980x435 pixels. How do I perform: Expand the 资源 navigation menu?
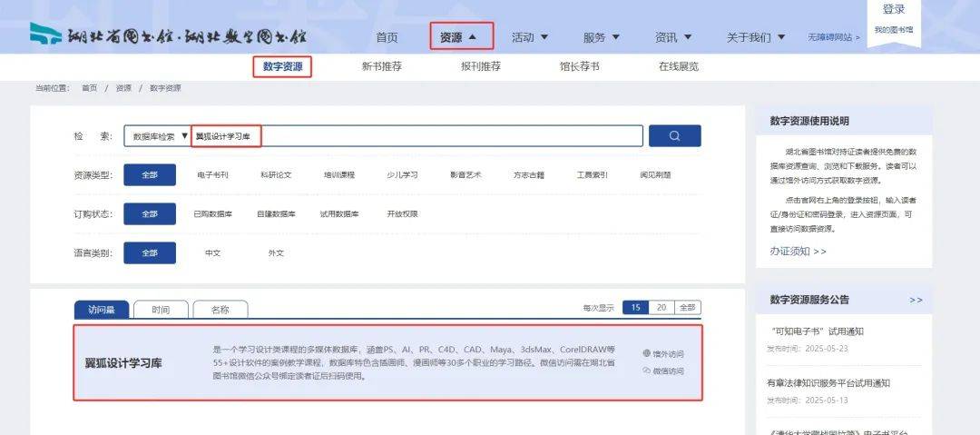(458, 37)
